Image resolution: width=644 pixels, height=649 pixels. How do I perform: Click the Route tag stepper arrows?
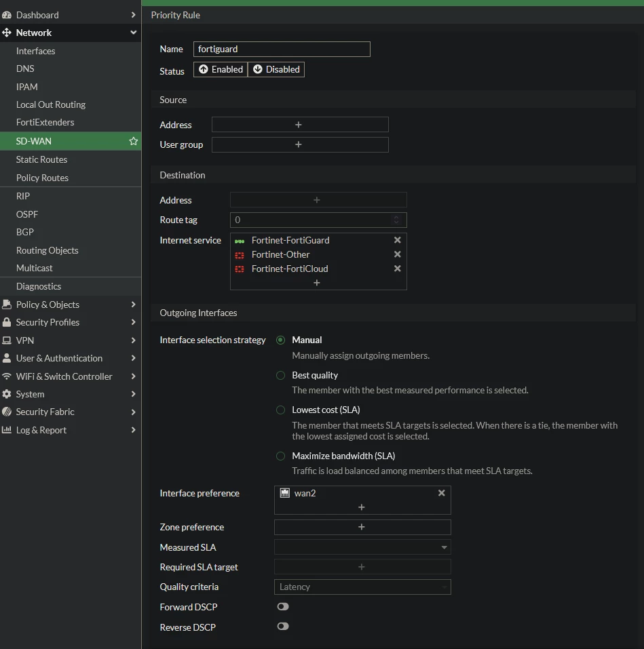click(x=396, y=220)
